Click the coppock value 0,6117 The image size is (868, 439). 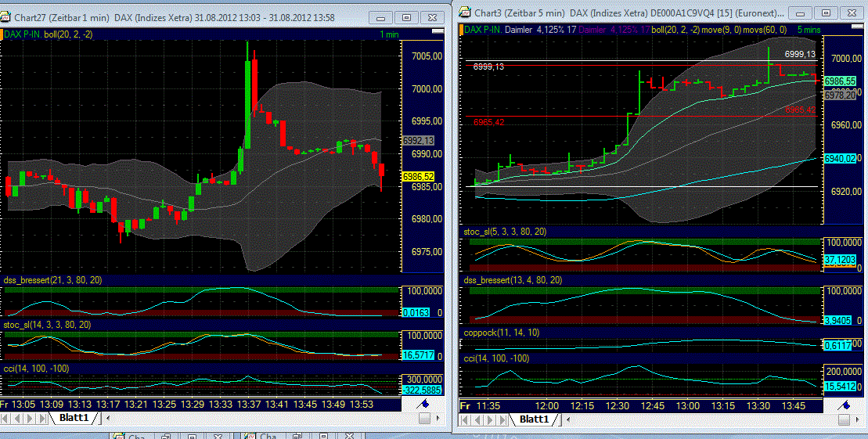click(x=838, y=345)
